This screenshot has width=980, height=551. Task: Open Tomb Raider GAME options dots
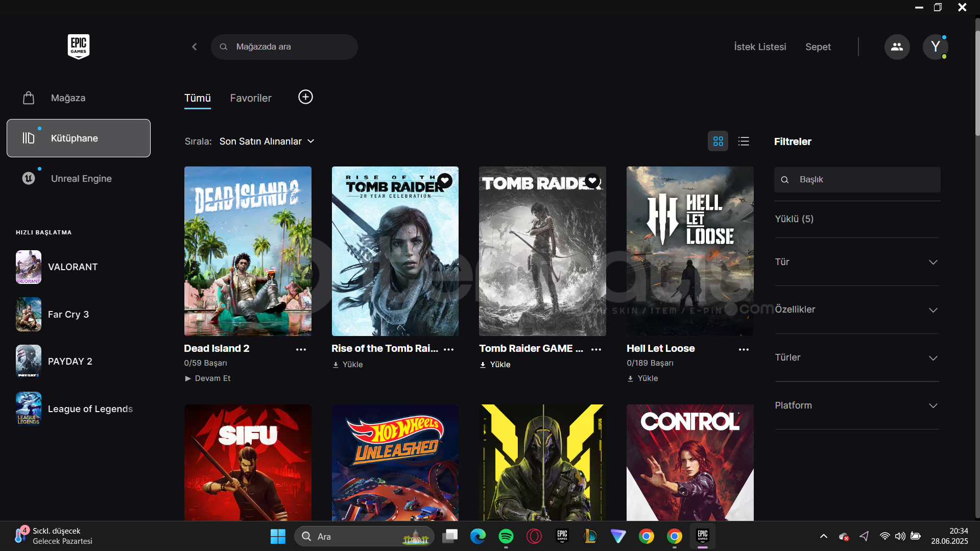coord(596,349)
